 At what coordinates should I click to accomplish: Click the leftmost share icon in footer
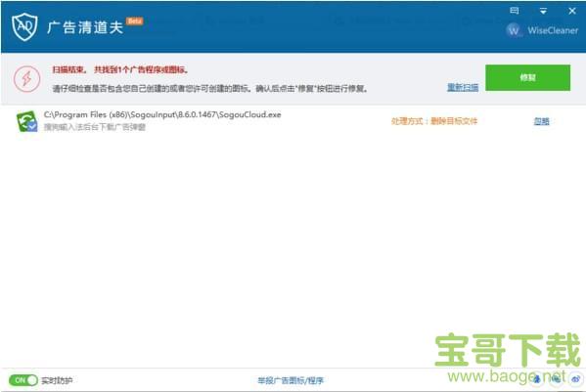(537, 379)
